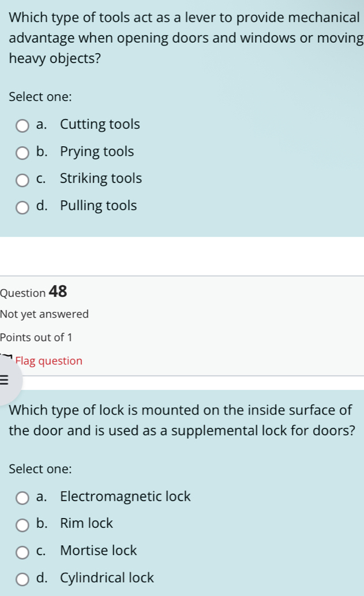
Task: Click the 'a. Cutting tools' answer text
Action: coord(88,124)
